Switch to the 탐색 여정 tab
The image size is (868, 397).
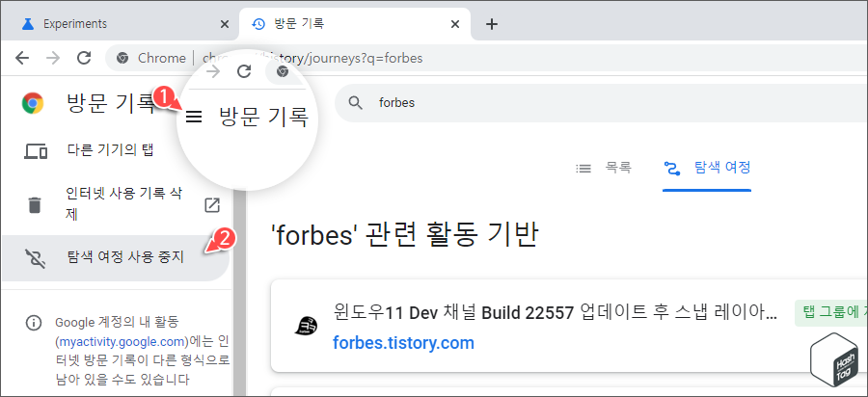tap(707, 168)
